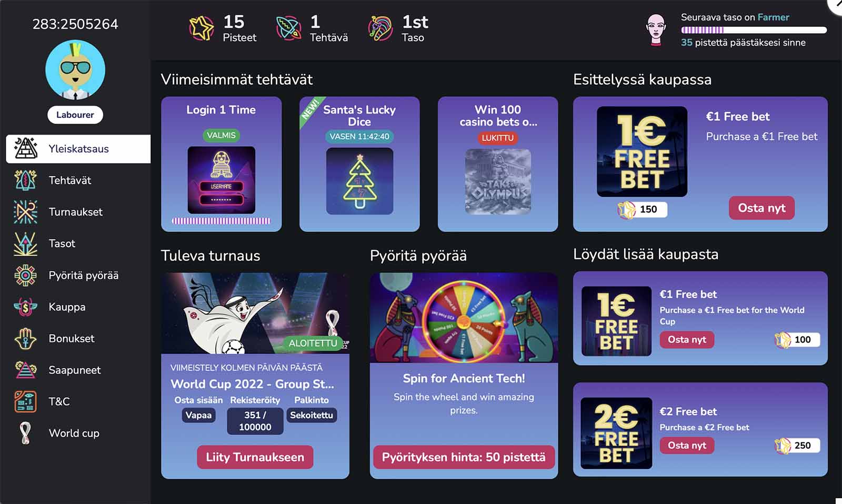Join tournament with Liity Turnaukseen button
842x504 pixels.
[x=255, y=457]
